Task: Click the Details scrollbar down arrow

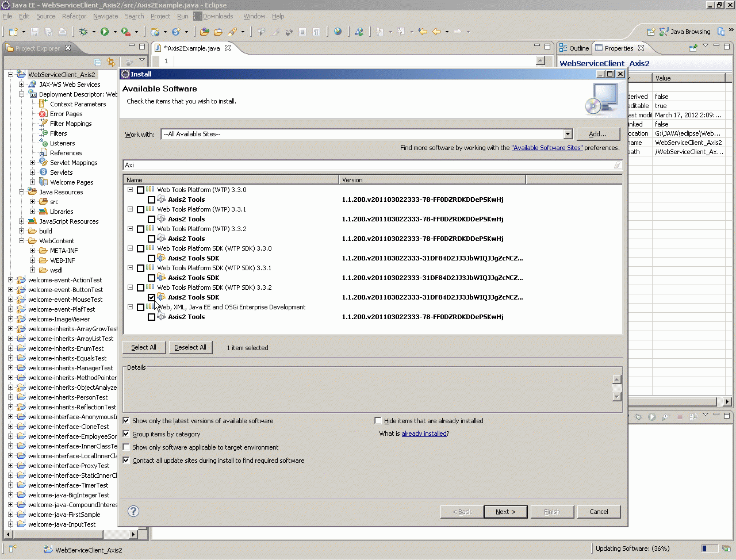Action: pyautogui.click(x=617, y=397)
